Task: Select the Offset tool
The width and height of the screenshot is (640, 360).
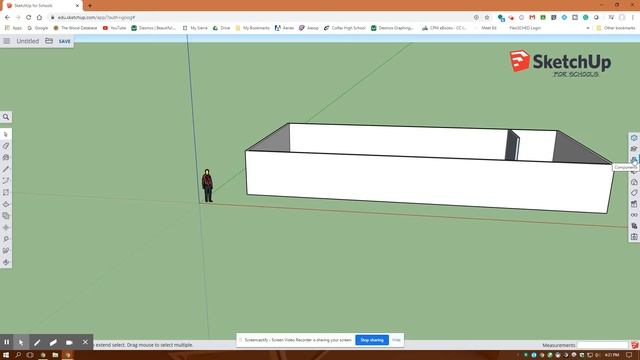Action: (x=6, y=216)
